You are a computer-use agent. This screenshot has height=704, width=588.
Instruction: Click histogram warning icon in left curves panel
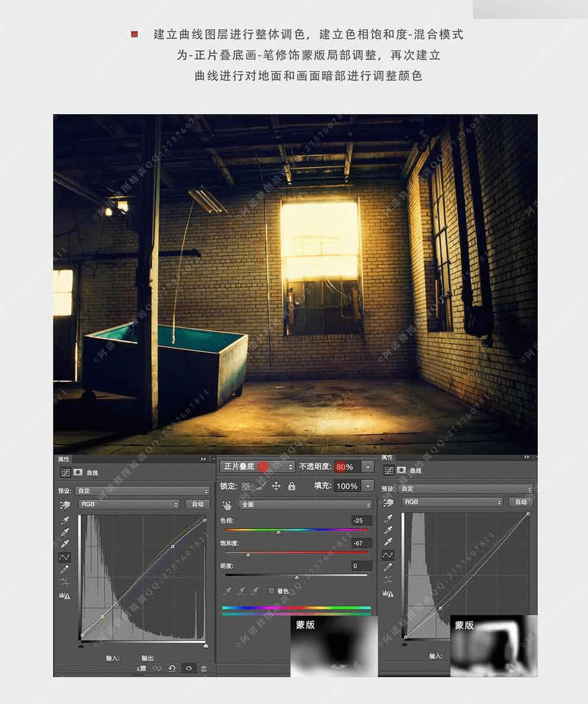pyautogui.click(x=65, y=596)
